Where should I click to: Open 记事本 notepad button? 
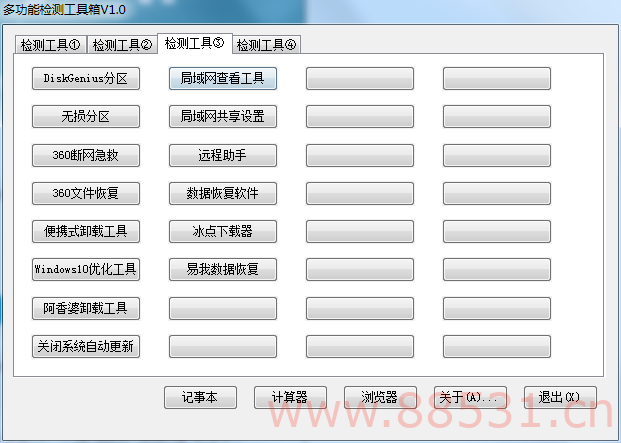coord(200,397)
